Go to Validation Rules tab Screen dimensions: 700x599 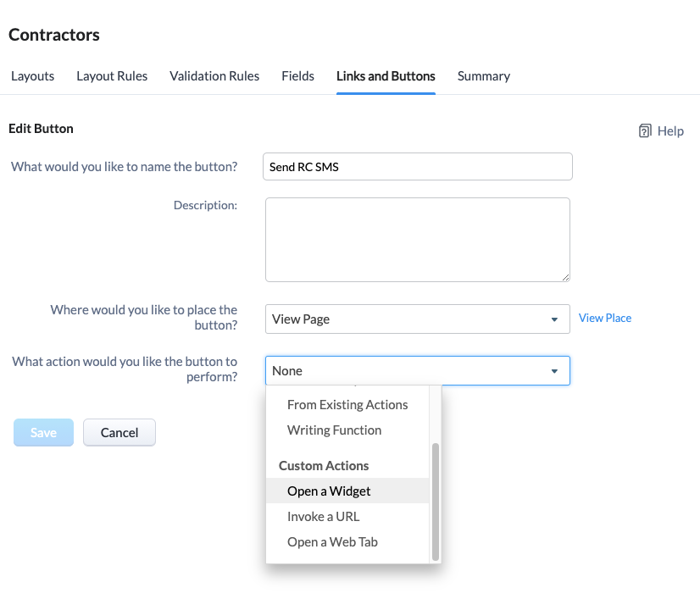[x=214, y=76]
